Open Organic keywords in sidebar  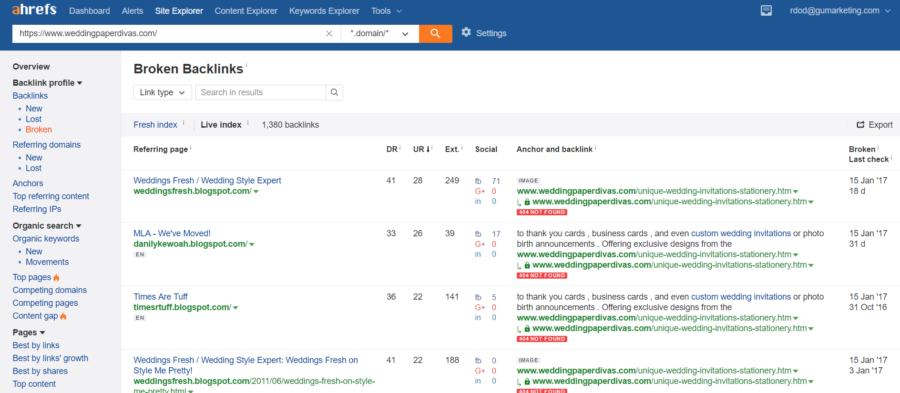(x=46, y=239)
